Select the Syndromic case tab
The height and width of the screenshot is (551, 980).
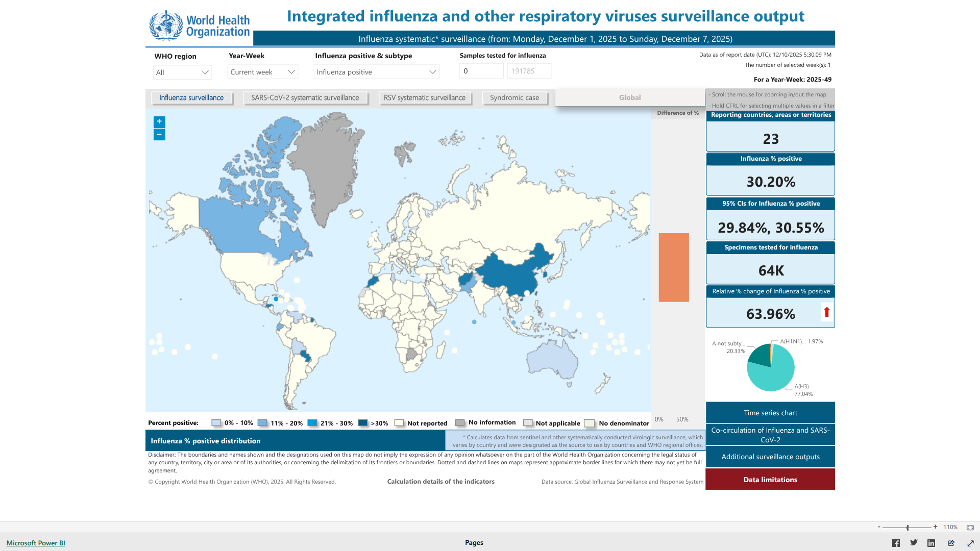click(x=514, y=97)
